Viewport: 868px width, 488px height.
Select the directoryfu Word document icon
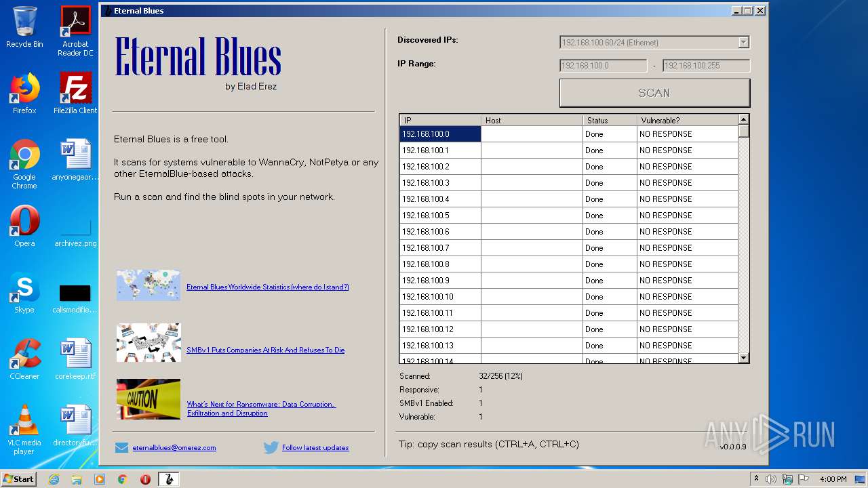(x=75, y=426)
